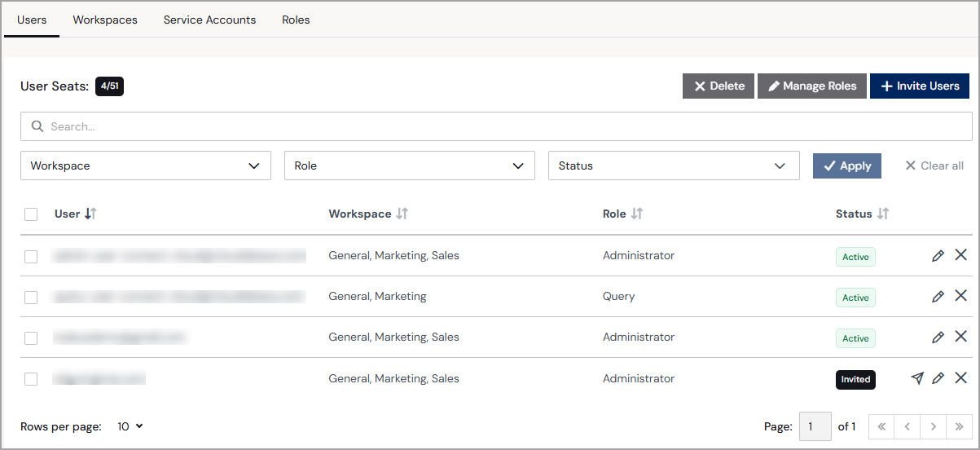
Task: Delete the first Administrator user row X
Action: (960, 255)
